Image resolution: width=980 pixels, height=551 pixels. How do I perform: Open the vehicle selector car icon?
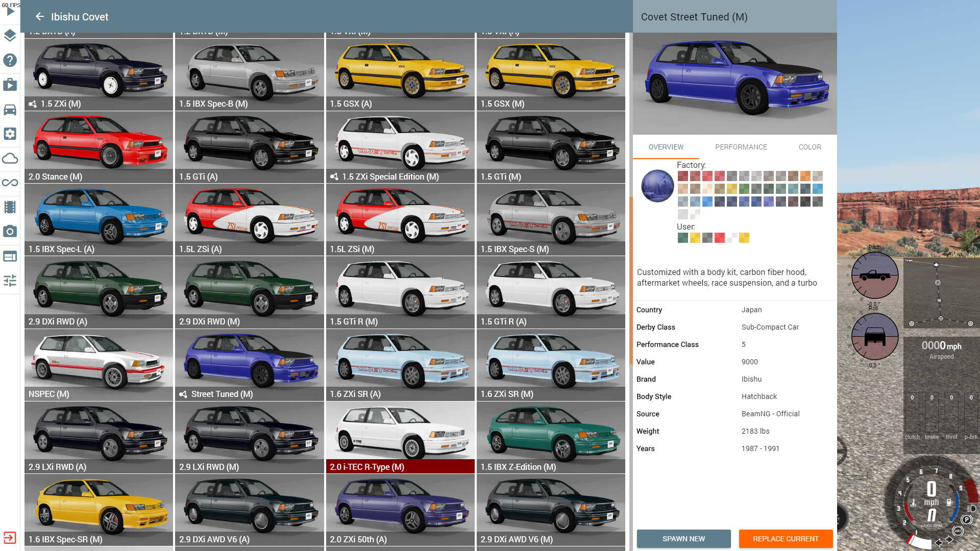click(x=10, y=109)
